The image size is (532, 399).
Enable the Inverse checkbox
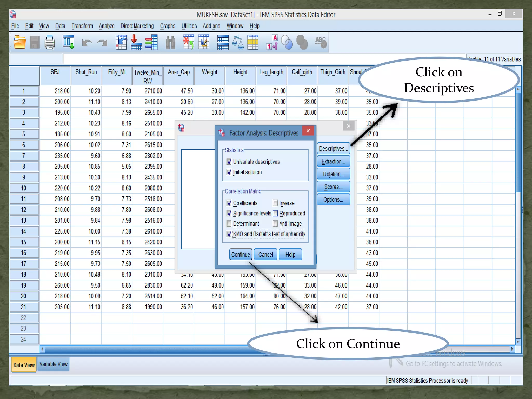pos(275,203)
